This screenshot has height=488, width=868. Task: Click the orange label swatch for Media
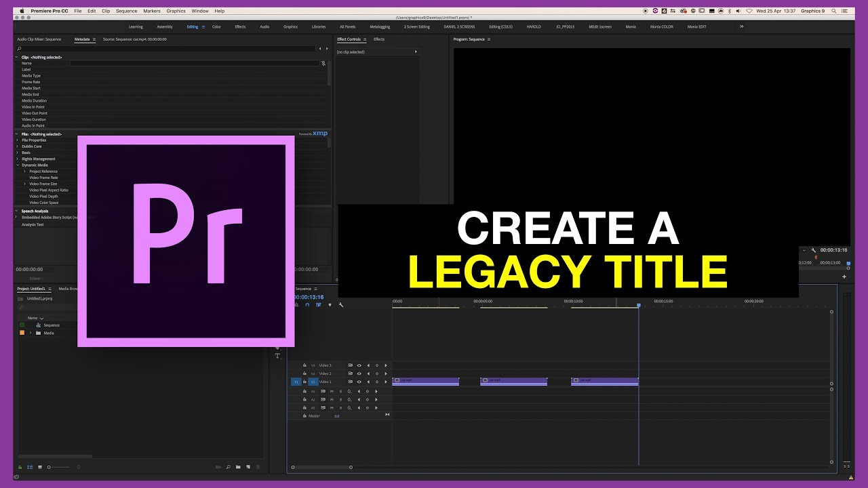pos(22,333)
